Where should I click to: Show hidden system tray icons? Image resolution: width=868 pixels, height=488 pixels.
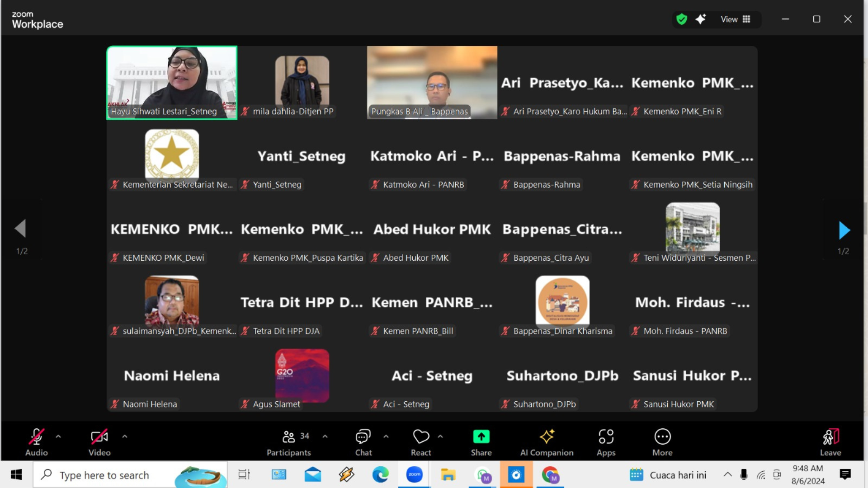click(727, 474)
